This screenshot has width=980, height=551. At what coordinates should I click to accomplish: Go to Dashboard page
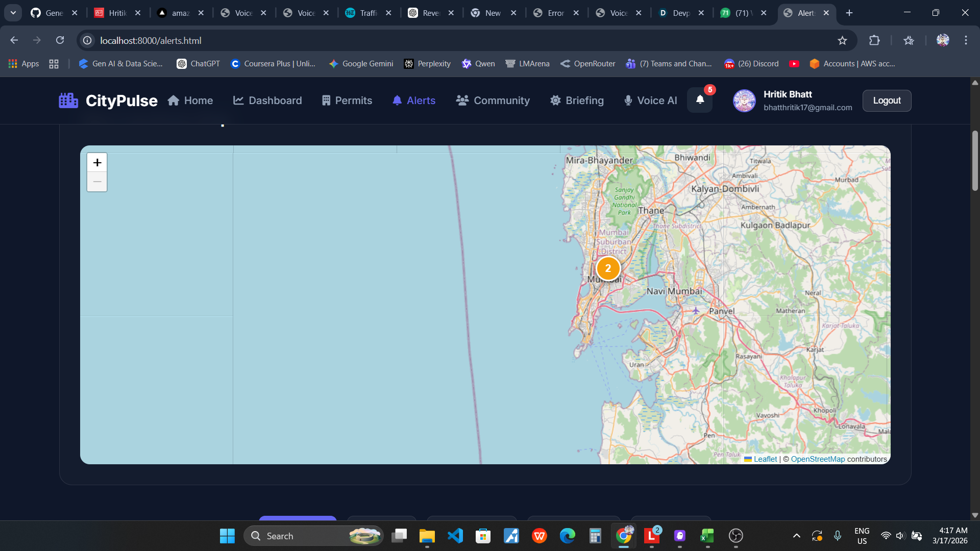267,101
